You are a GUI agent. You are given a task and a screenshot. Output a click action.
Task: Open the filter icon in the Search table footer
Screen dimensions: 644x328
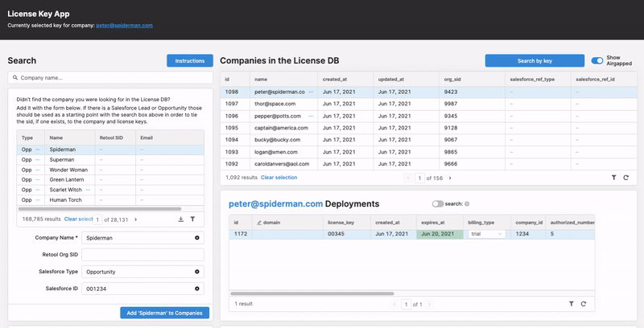pyautogui.click(x=192, y=219)
